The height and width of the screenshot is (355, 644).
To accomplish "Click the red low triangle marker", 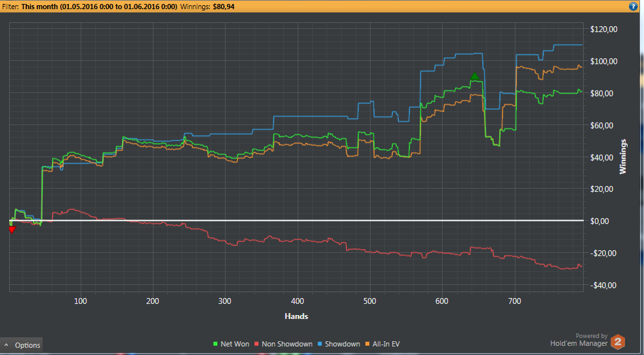I will pos(12,229).
